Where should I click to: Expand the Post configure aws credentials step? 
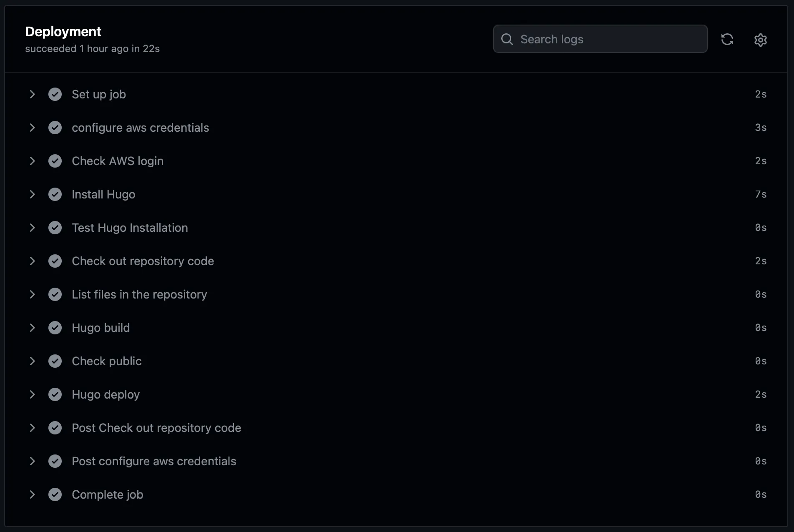33,461
